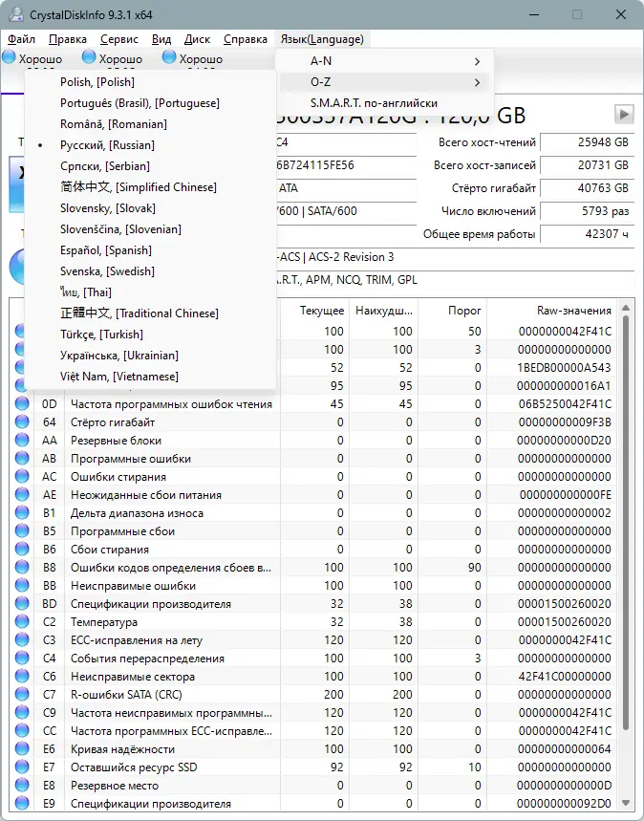
Task: Open the Правка menu
Action: [x=68, y=39]
